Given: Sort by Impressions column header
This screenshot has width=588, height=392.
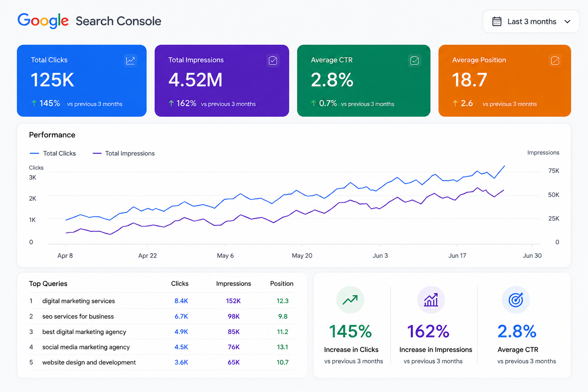Looking at the screenshot, I should click(234, 284).
